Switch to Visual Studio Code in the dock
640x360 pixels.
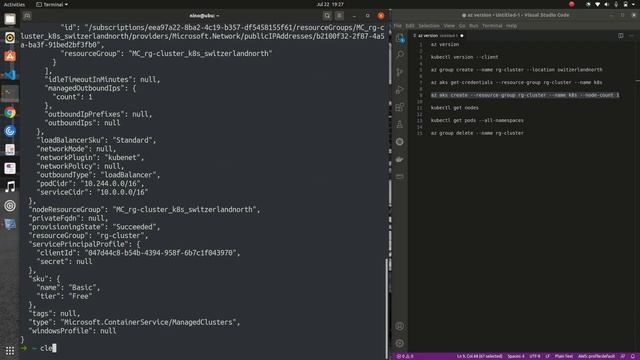pos(10,75)
